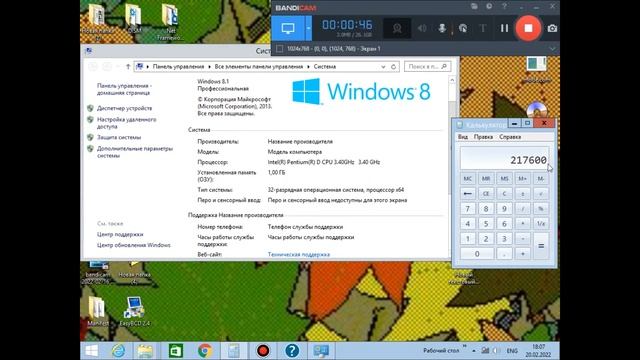Open the blue Help taskbar icon
The height and width of the screenshot is (360, 640).
(x=292, y=351)
